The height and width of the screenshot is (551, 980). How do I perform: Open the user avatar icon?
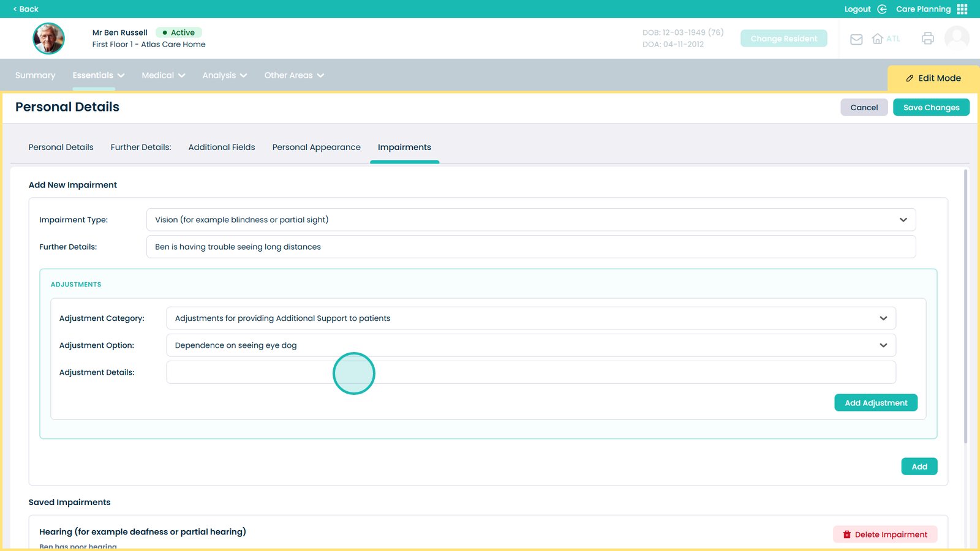pyautogui.click(x=956, y=38)
